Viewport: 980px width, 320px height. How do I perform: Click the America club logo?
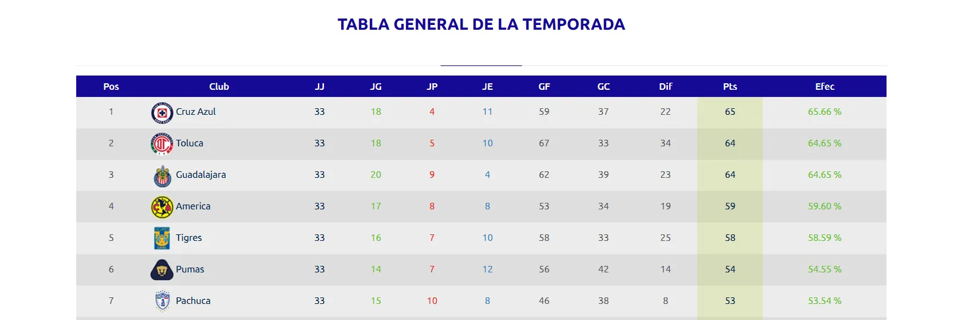click(162, 207)
